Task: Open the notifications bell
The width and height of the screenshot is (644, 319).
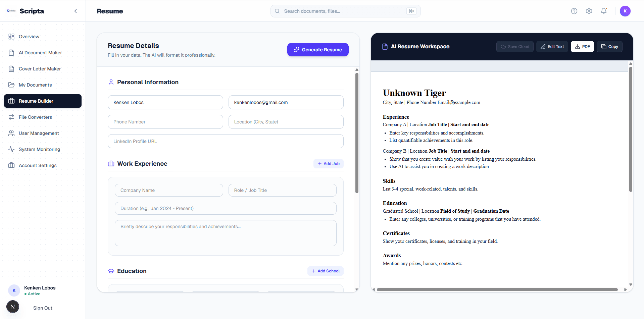Action: [604, 11]
